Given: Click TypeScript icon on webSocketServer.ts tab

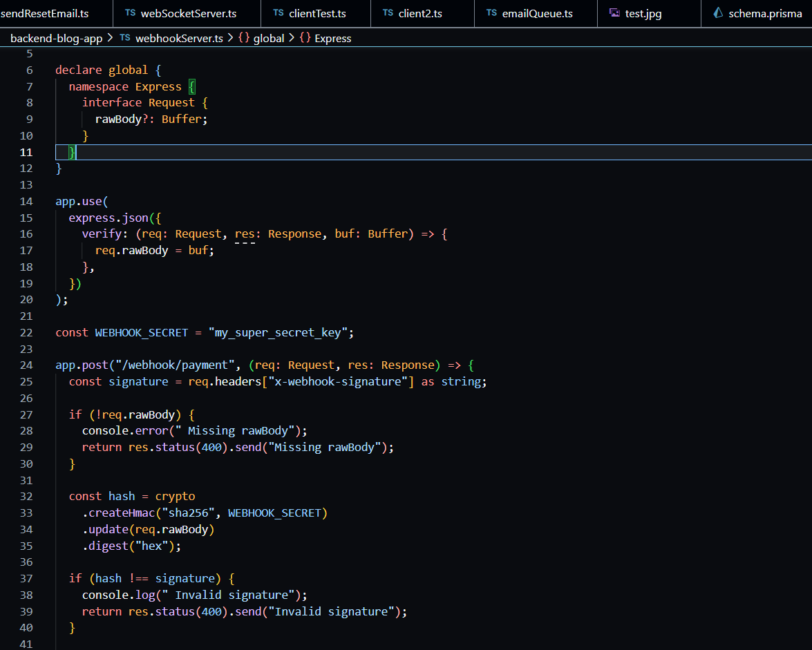Looking at the screenshot, I should click(131, 13).
